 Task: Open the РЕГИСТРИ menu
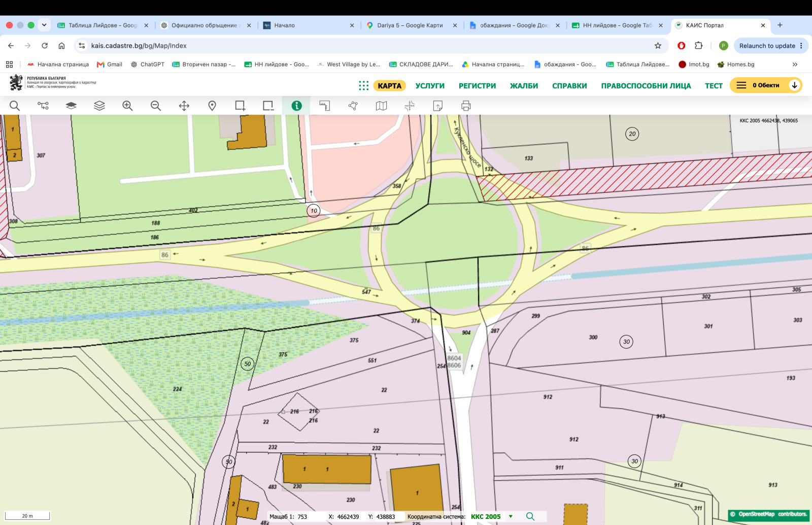pyautogui.click(x=477, y=86)
